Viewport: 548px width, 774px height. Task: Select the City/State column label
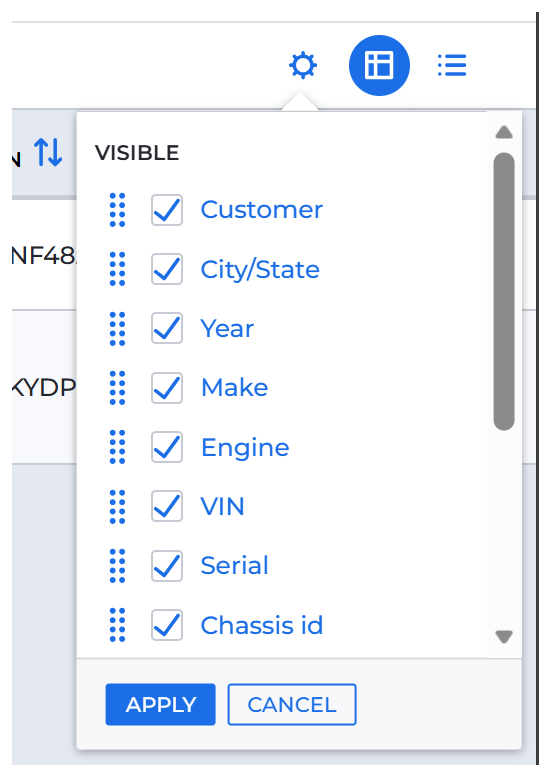click(x=260, y=270)
